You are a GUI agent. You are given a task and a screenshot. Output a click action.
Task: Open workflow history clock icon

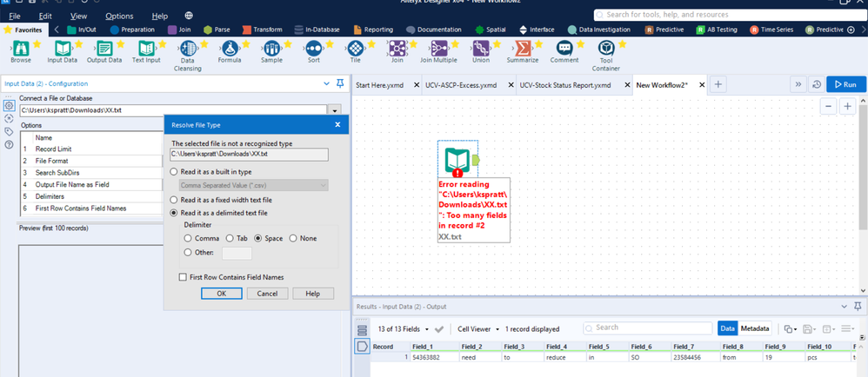click(x=816, y=84)
